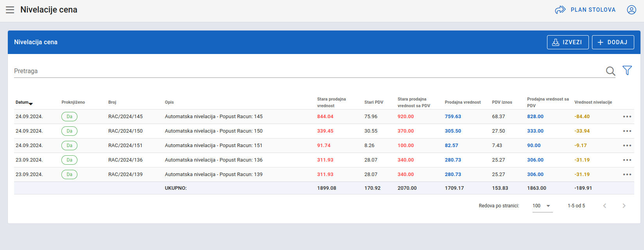Go to the next page arrow
The width and height of the screenshot is (644, 250).
pos(624,206)
